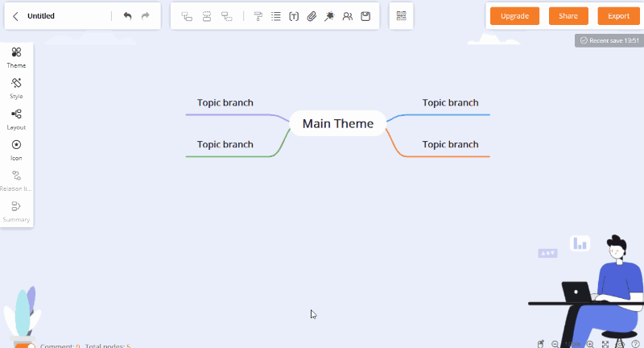Open the Style panel

pos(16,88)
